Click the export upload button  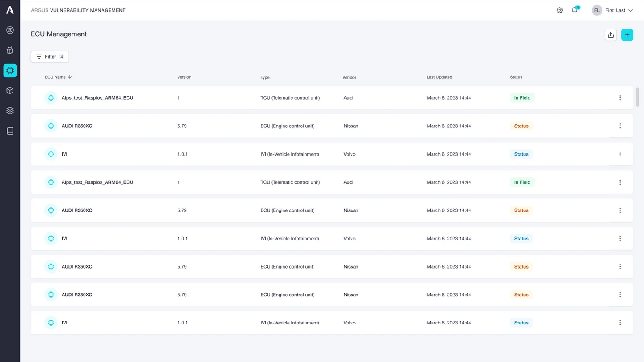(x=610, y=35)
